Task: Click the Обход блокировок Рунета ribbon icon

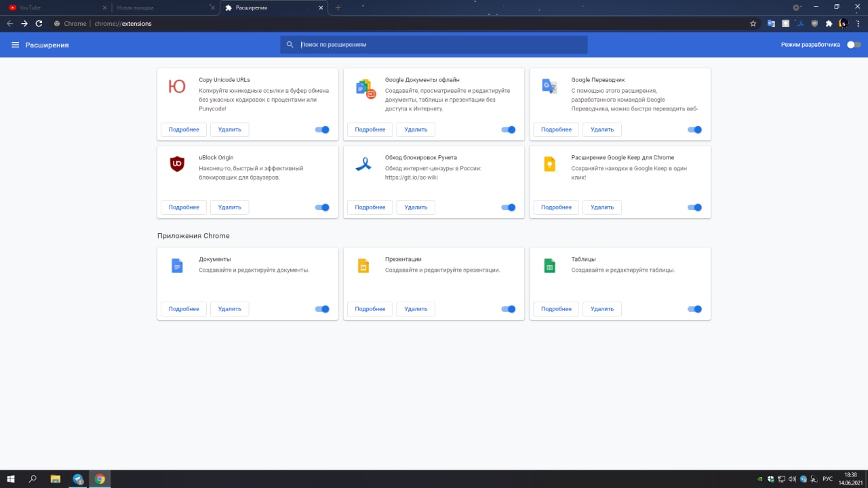Action: point(363,164)
